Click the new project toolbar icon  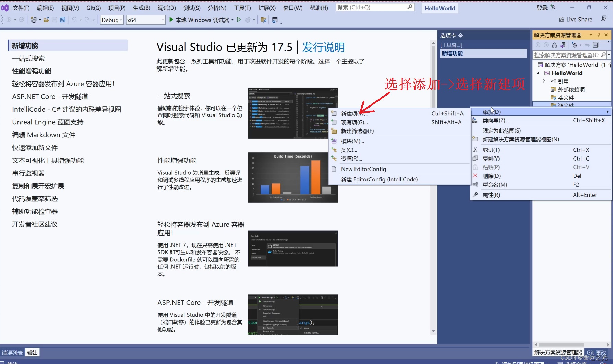tap(33, 20)
